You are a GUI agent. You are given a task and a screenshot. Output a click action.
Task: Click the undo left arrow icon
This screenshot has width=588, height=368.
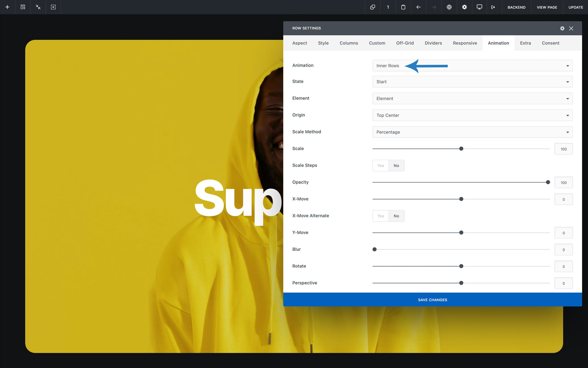(x=419, y=7)
